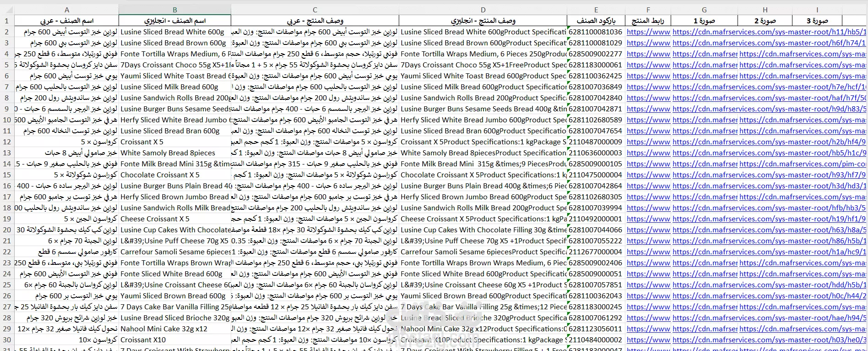The height and width of the screenshot is (351, 868).
Task: Click cell 'Carrefour Samoli Sesame 6pieces' in column B
Action: pyautogui.click(x=175, y=252)
